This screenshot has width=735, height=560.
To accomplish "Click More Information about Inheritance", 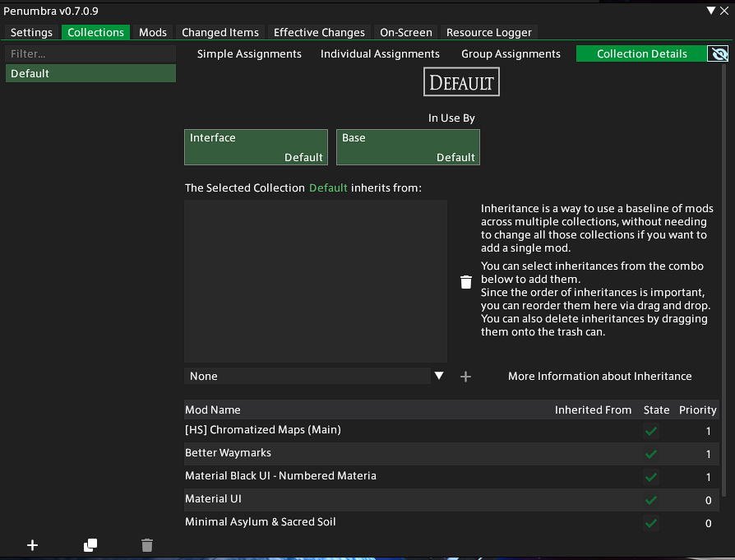I will click(599, 376).
